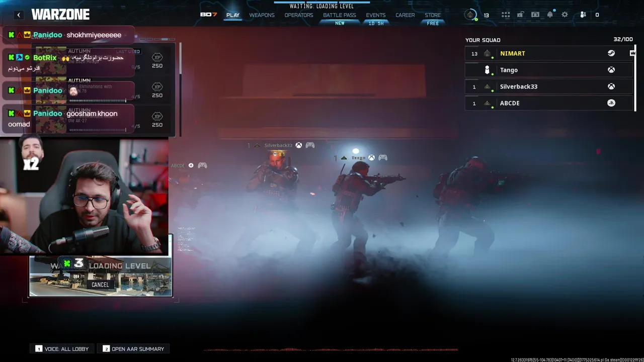Click the Xbox platform icon on Tango row
Image resolution: width=644 pixels, height=362 pixels.
611,70
